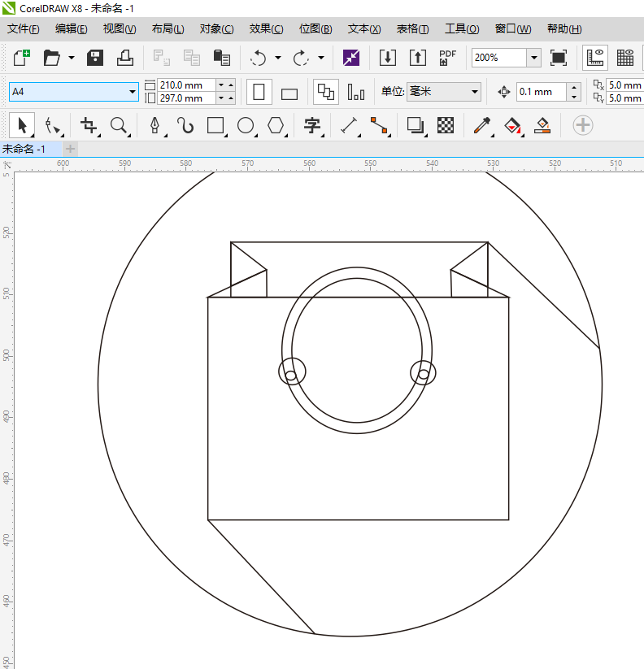Viewport: 644px width, 669px height.
Task: Click the add new document tab button
Action: coord(71,149)
